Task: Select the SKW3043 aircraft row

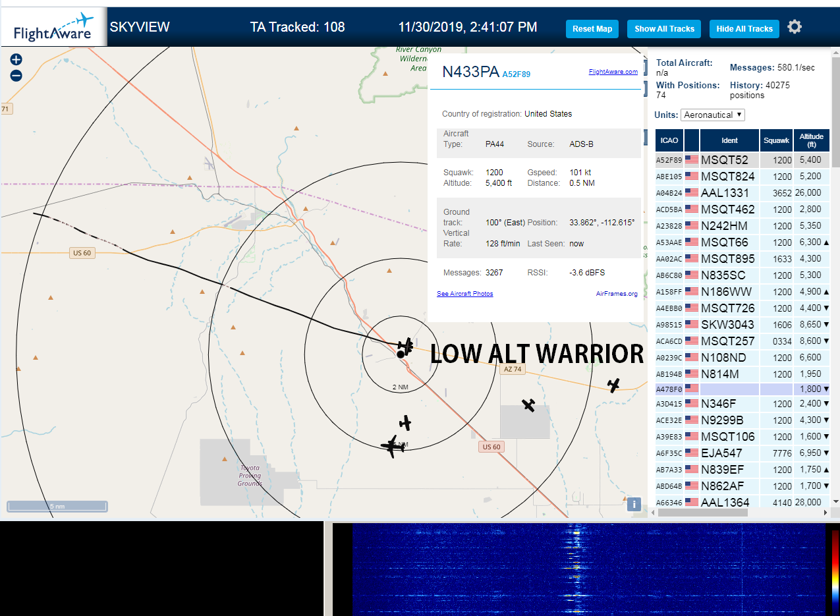Action: 742,325
